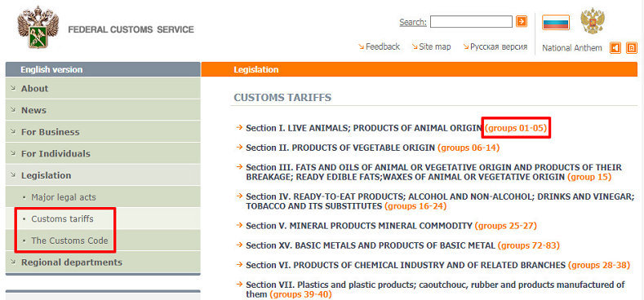
Task: Click the golden double-headed eagle emblem
Action: [x=593, y=21]
